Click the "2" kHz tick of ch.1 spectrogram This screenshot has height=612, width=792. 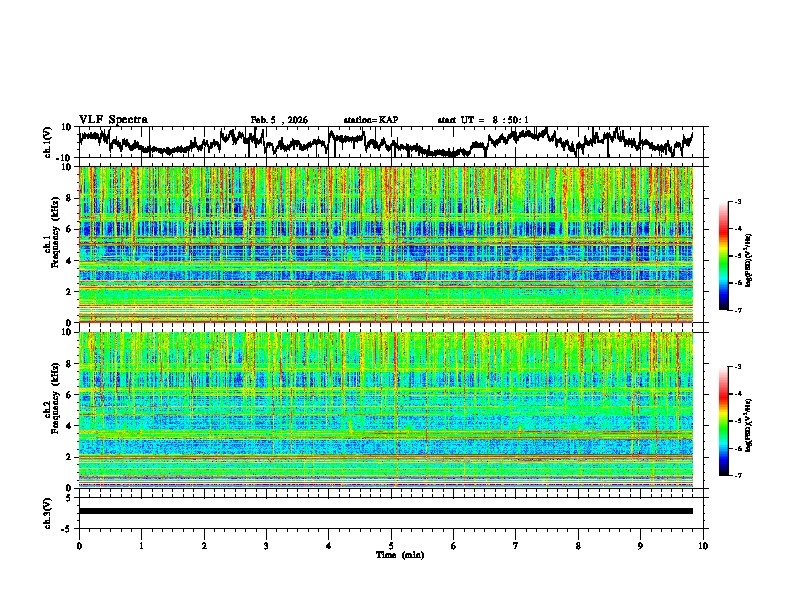point(70,292)
